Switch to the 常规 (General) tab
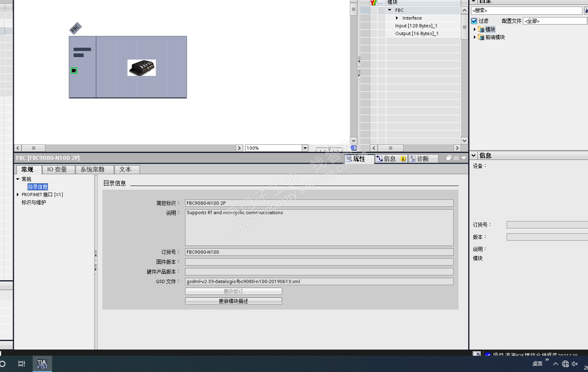The height and width of the screenshot is (372, 588). point(28,169)
